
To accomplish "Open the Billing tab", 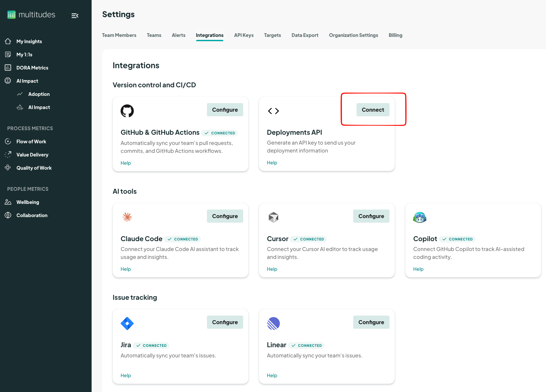I will [395, 35].
